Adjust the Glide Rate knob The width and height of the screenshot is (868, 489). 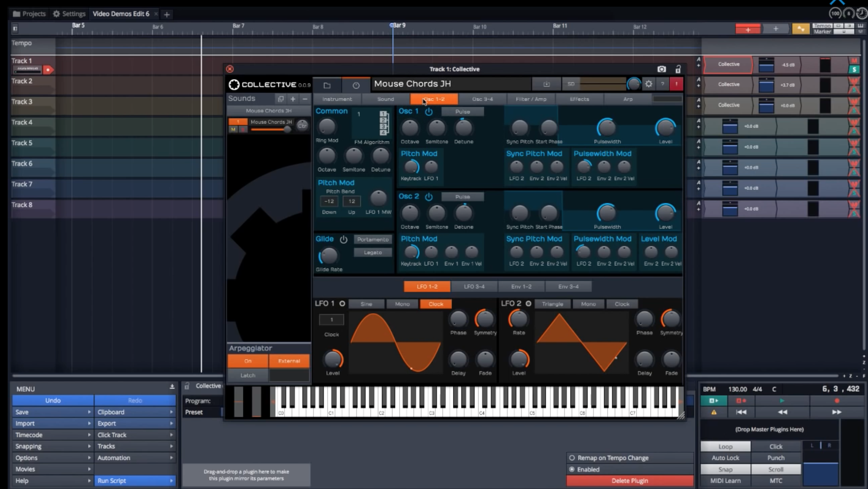[x=328, y=256]
